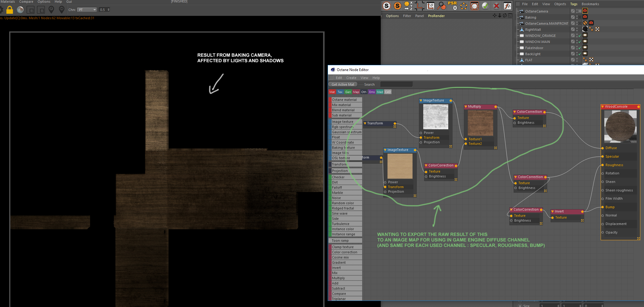This screenshot has height=307, width=644.
Task: Add a Baking texture node
Action: (345, 148)
